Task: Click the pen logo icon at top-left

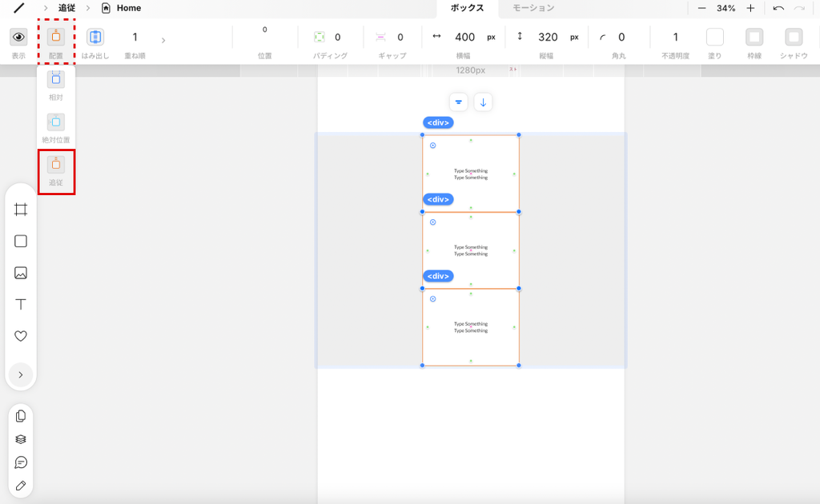Action: [x=19, y=8]
